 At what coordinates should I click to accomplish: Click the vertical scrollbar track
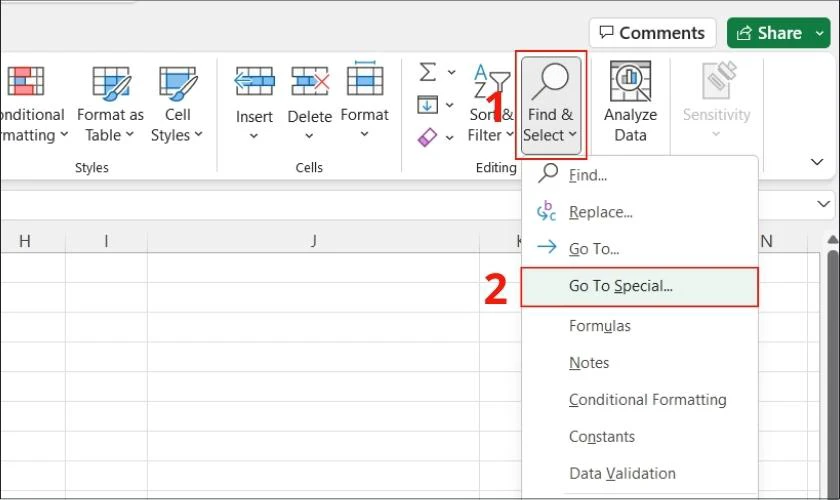pyautogui.click(x=832, y=375)
